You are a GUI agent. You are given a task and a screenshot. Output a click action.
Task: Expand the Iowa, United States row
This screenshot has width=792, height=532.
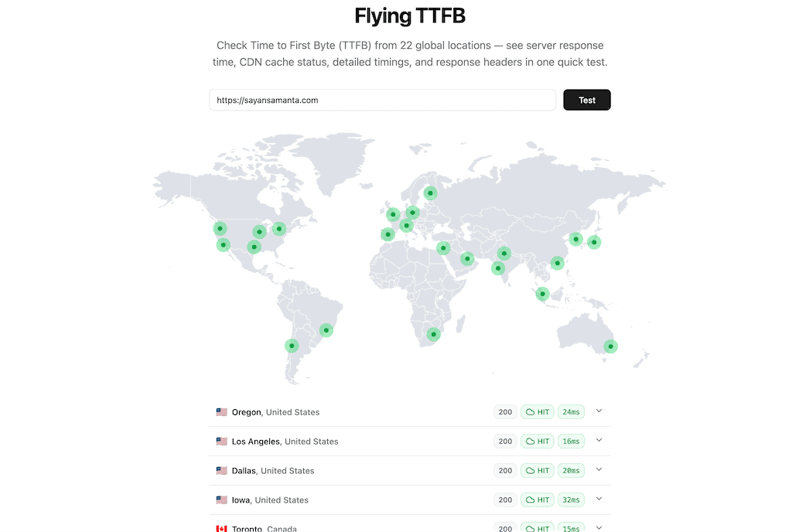[599, 500]
